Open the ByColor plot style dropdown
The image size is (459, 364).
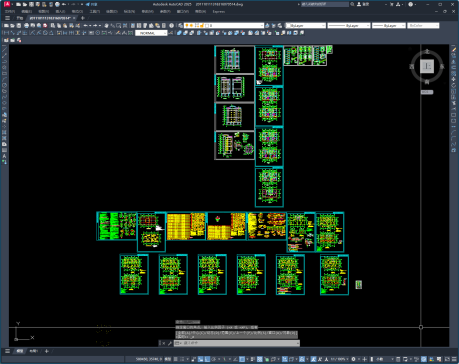(x=423, y=25)
